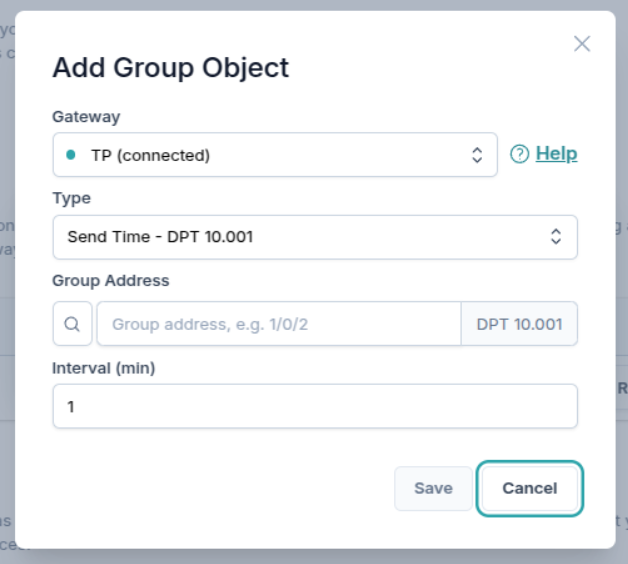This screenshot has height=564, width=628.
Task: Click the green connected status dot
Action: 70,155
